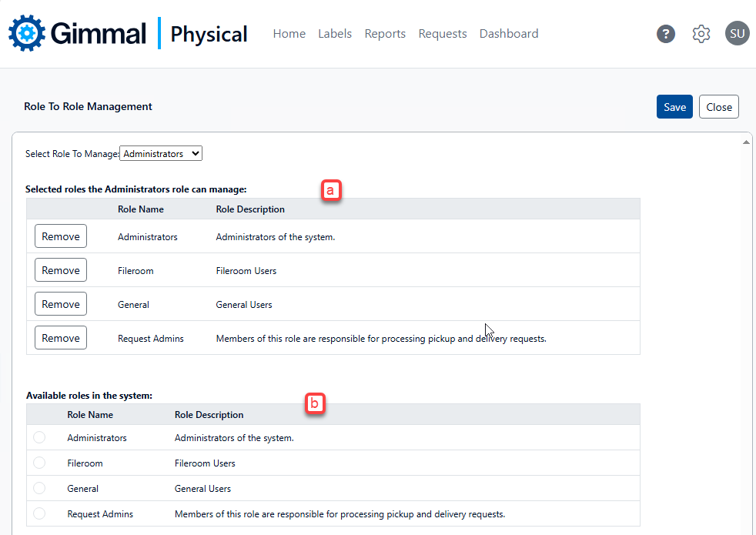This screenshot has width=756, height=535.
Task: Click 'Available roles in the system:' heading
Action: coord(89,396)
